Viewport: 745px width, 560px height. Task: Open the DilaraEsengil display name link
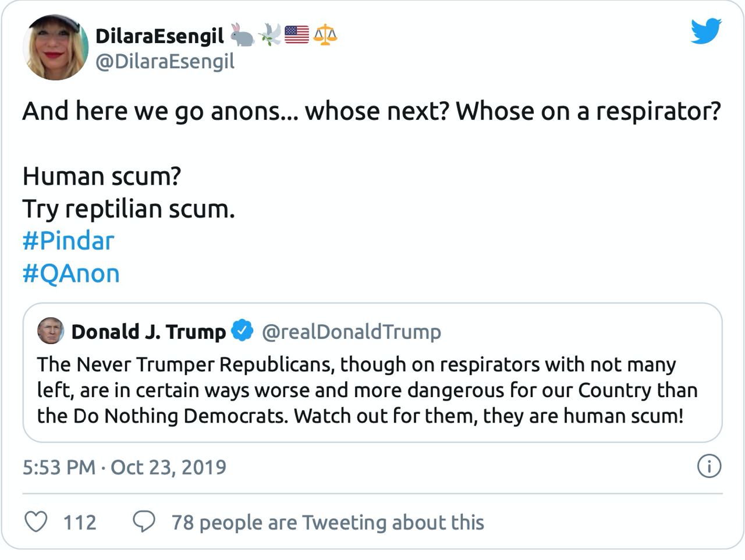[x=159, y=36]
